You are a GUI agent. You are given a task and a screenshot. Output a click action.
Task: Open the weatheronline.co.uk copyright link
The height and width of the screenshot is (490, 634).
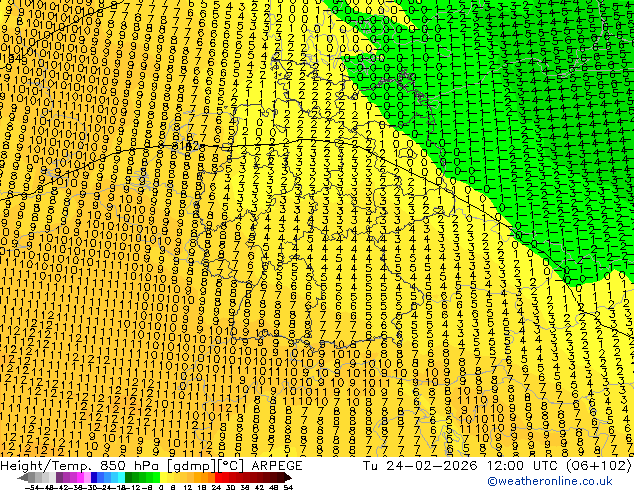(x=550, y=481)
